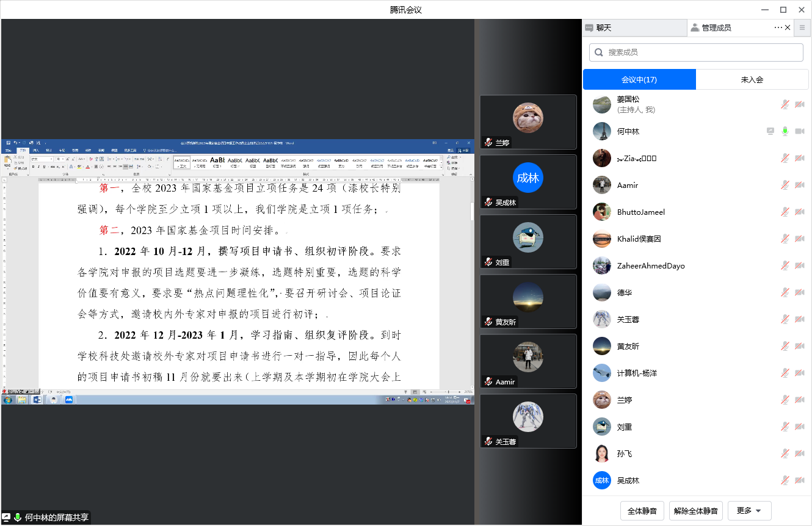Select the 未入会 tab
Viewport: 812px width, 526px height.
[752, 80]
